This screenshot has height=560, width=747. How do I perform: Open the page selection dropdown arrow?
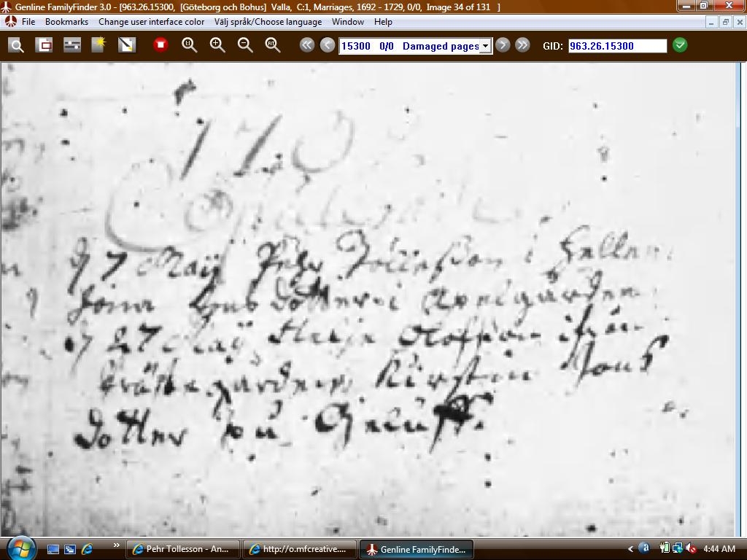pos(485,46)
